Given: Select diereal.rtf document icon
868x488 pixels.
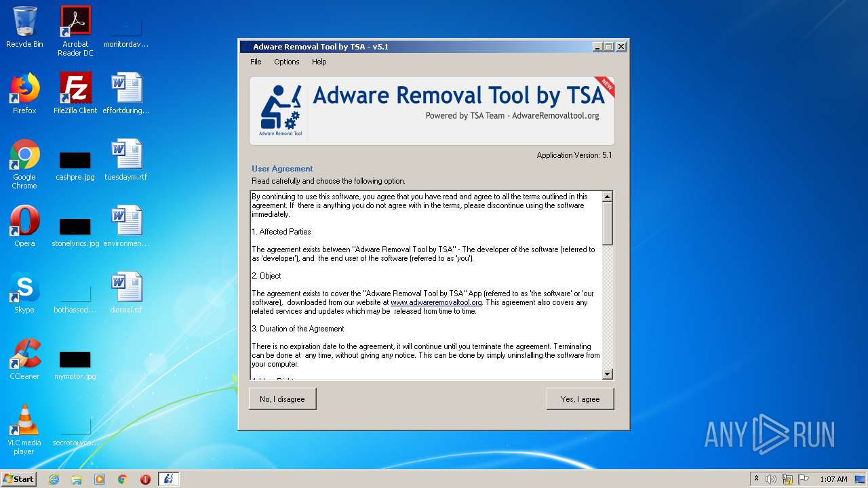Looking at the screenshot, I should [126, 293].
